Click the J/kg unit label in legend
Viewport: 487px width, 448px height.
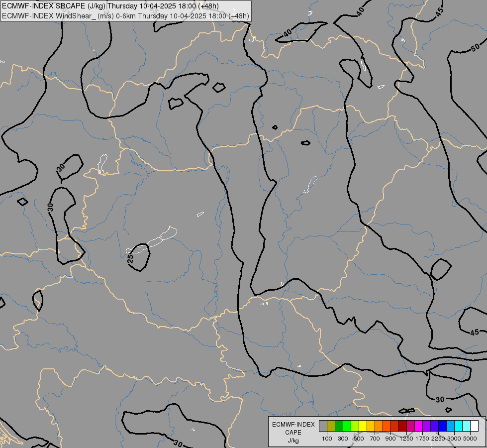tap(293, 441)
